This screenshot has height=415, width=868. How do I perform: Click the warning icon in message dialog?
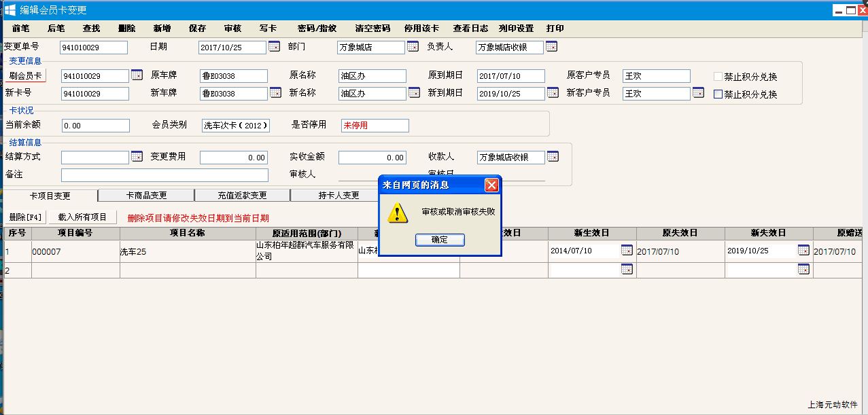397,213
